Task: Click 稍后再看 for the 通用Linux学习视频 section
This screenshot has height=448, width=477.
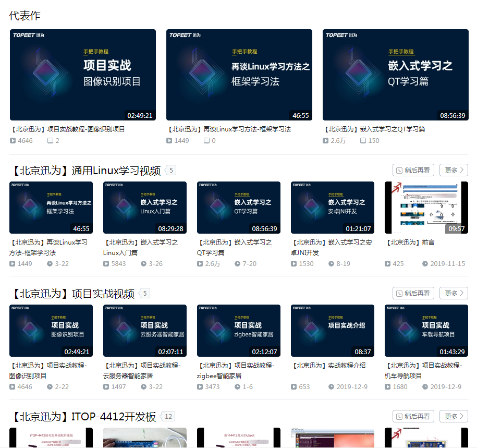Action: pos(413,170)
